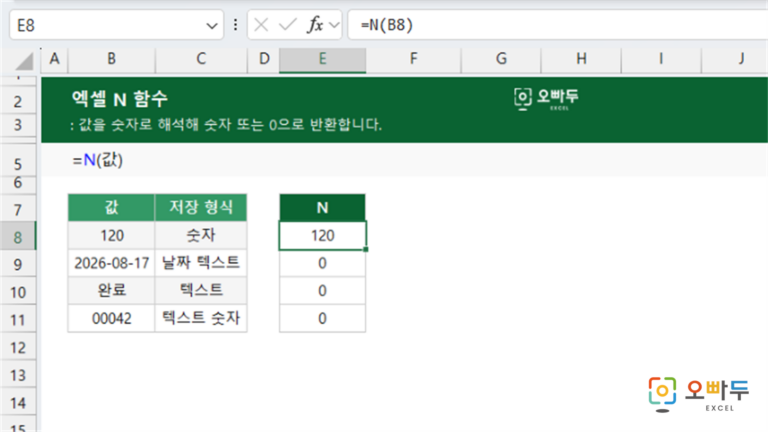Select row 8 header
Image resolution: width=768 pixels, height=432 pixels.
click(18, 237)
